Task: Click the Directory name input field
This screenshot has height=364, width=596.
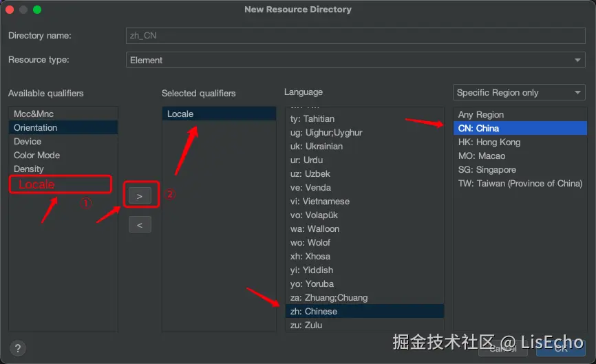Action: pyautogui.click(x=355, y=36)
